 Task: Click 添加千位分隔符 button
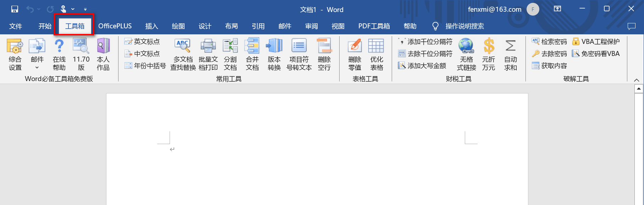(x=425, y=42)
